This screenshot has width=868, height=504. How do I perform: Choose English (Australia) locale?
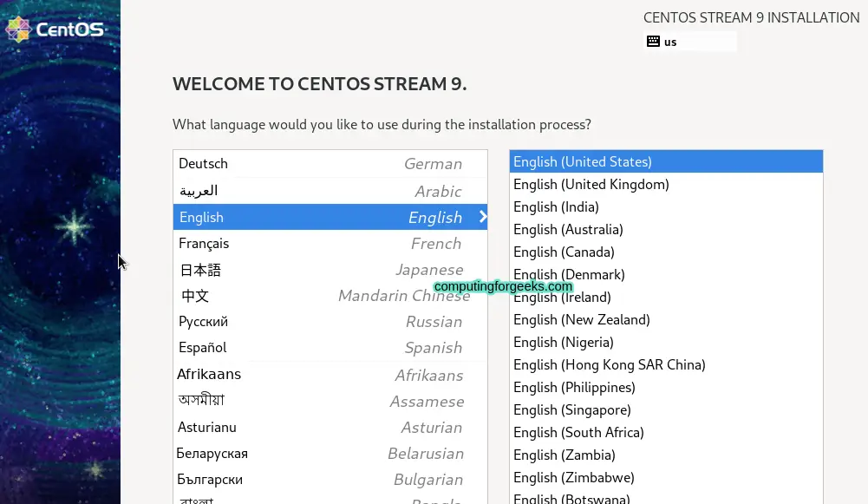coord(666,229)
